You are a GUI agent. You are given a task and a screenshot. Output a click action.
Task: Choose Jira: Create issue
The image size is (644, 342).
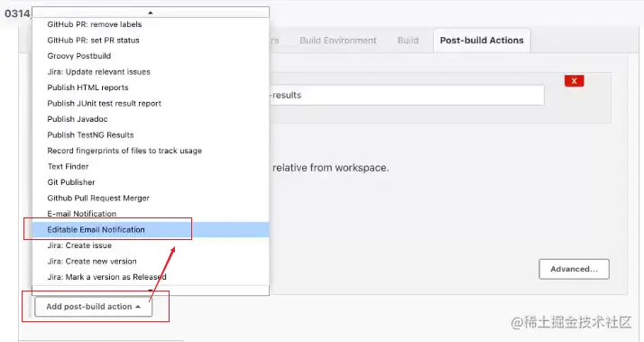pyautogui.click(x=151, y=245)
